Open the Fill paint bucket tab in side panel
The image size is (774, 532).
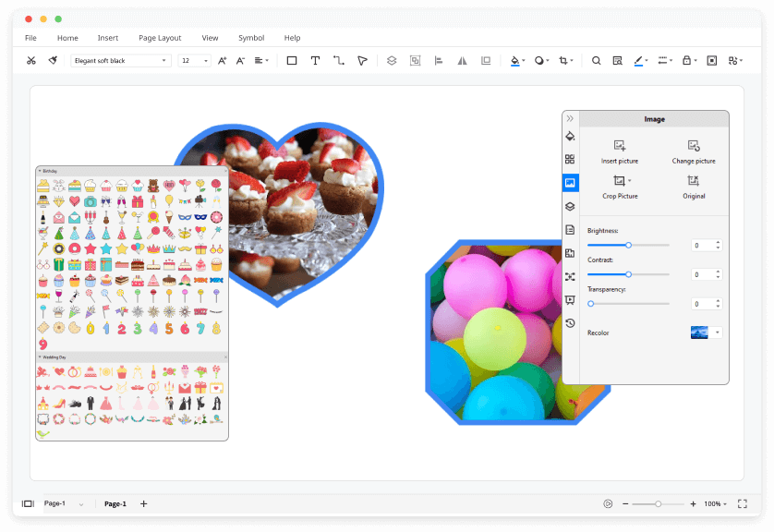570,136
